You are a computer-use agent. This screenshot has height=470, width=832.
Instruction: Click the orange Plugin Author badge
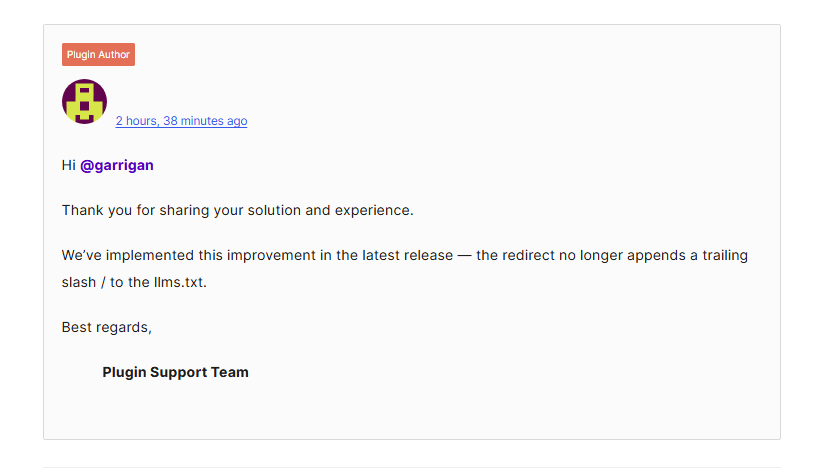tap(98, 55)
